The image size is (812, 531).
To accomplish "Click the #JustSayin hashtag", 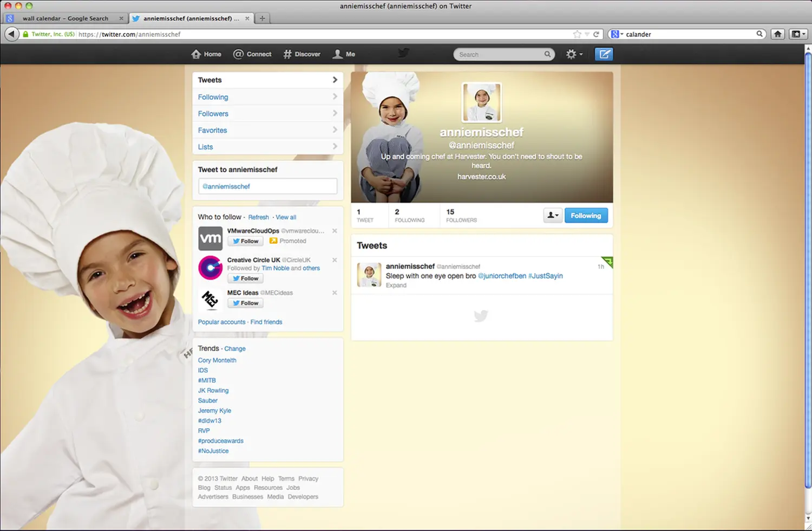I will pyautogui.click(x=546, y=276).
